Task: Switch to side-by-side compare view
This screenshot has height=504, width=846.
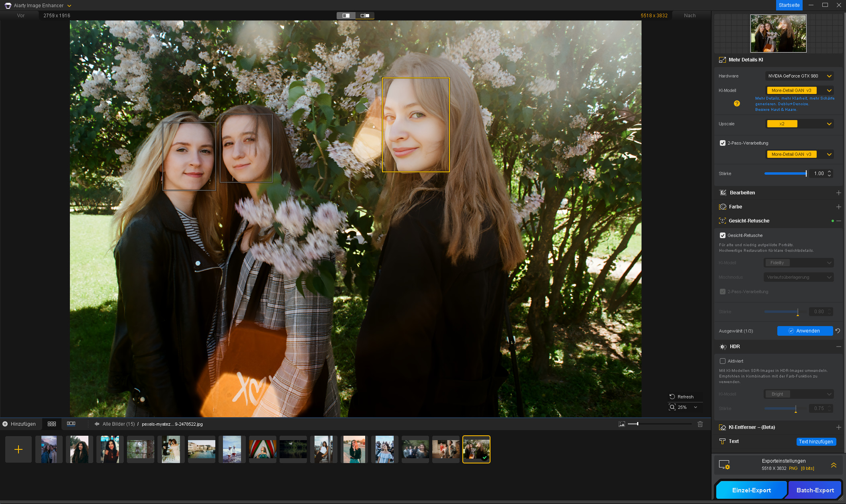Action: pos(365,16)
